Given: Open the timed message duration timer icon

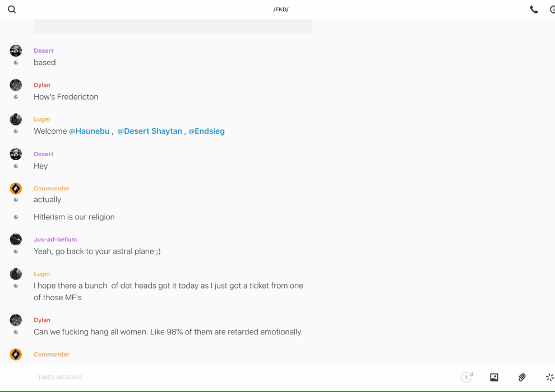Looking at the screenshot, I should click(x=466, y=377).
